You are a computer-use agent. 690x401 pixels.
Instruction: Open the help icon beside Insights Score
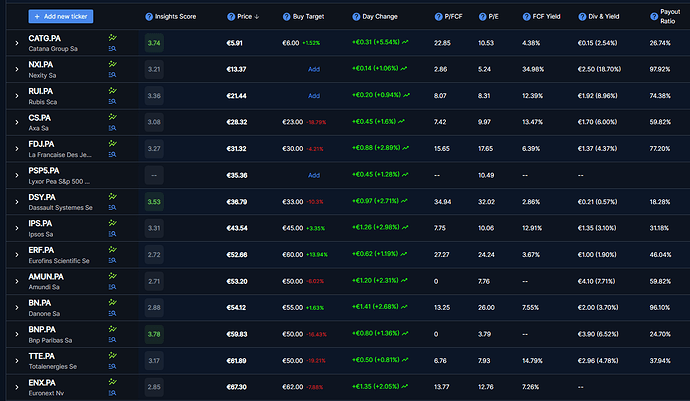[149, 17]
